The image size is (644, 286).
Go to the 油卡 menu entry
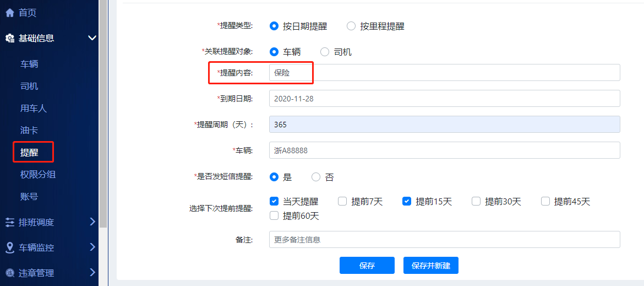[29, 130]
